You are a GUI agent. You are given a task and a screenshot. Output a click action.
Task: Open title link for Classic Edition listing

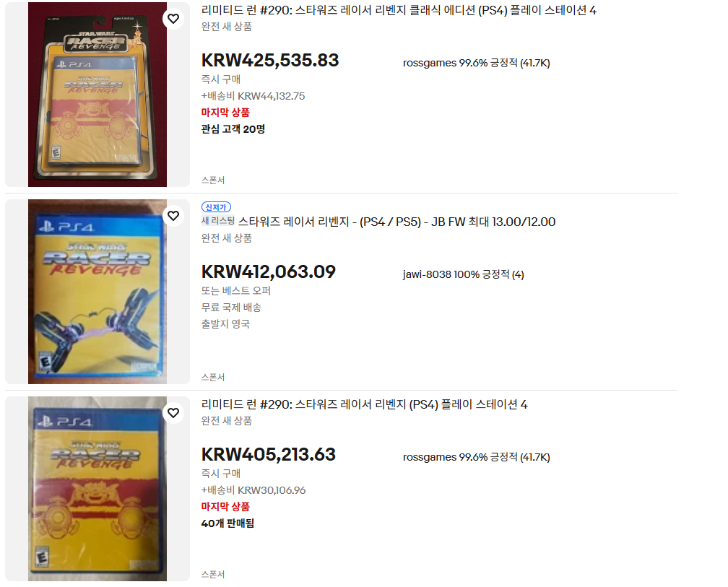399,10
